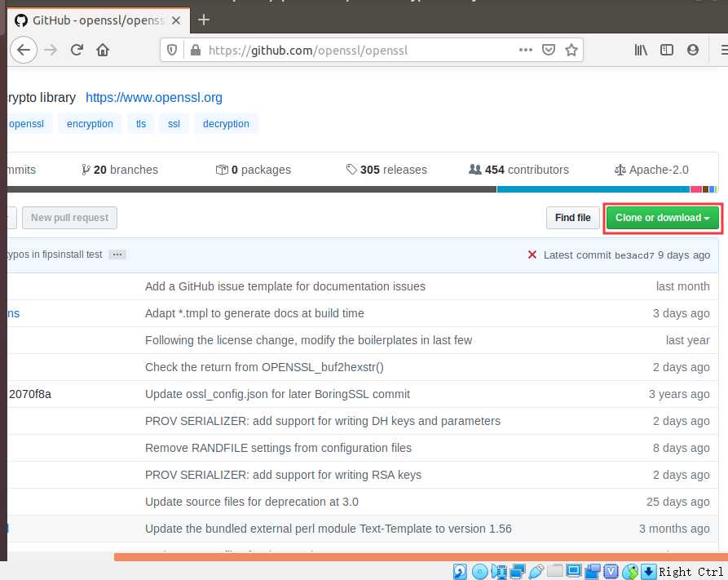Close the GitHub openssl tab
This screenshot has height=580, width=728.
point(176,20)
